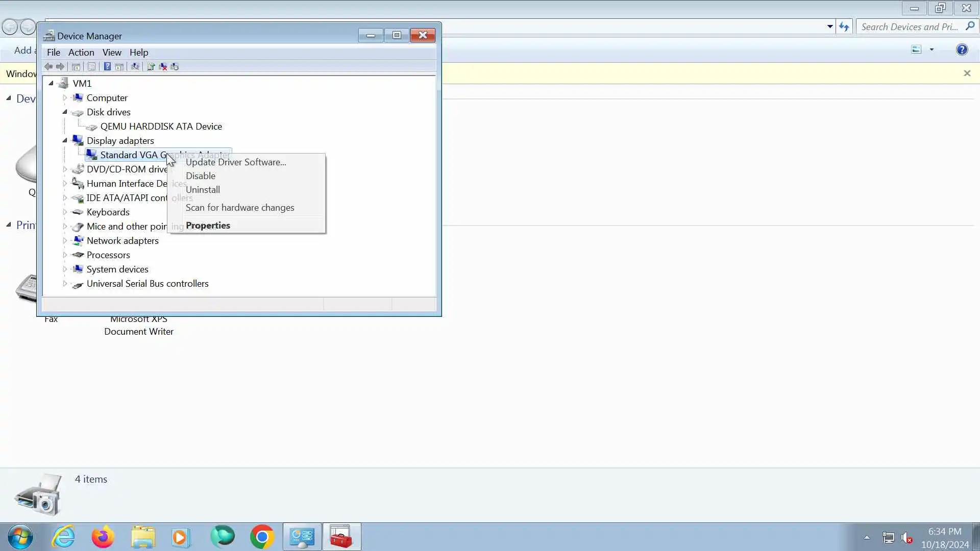Screen dimensions: 980x551
Task: Click the Help toolbar icon in Device Manager
Action: (107, 67)
